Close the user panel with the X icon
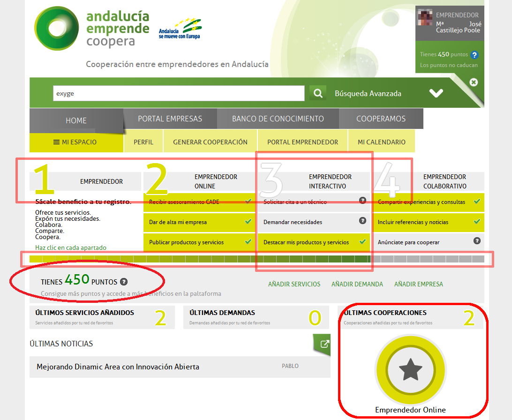This screenshot has width=512, height=420. tap(474, 82)
